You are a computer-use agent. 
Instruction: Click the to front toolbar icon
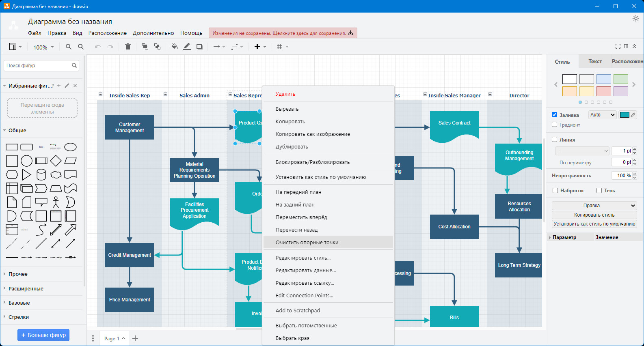pyautogui.click(x=145, y=47)
